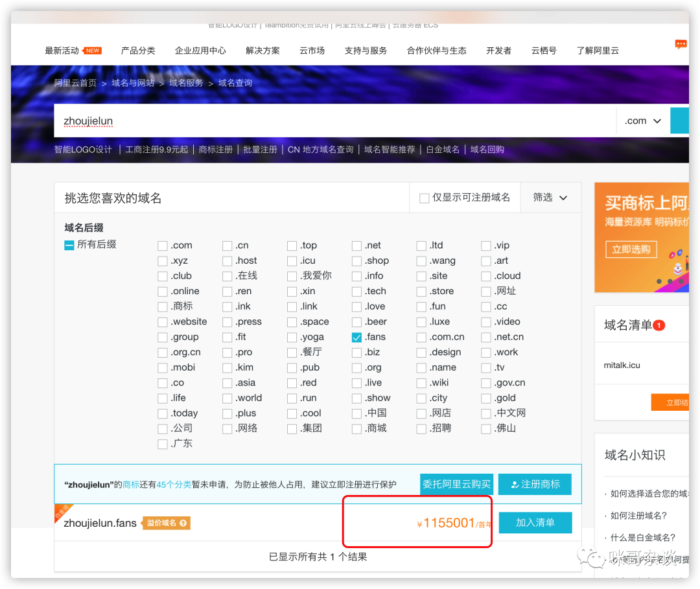The width and height of the screenshot is (700, 589).
Task: Open the 云市场 menu item
Action: click(312, 50)
